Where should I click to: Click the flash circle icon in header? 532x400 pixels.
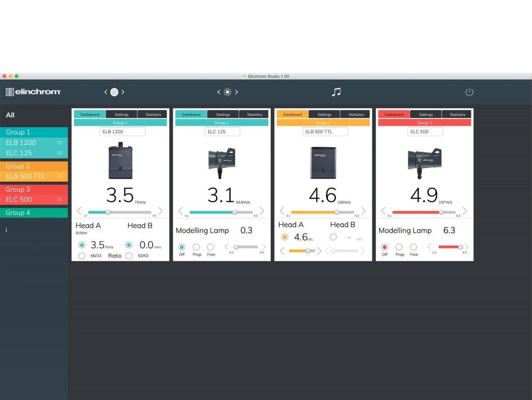click(x=114, y=92)
